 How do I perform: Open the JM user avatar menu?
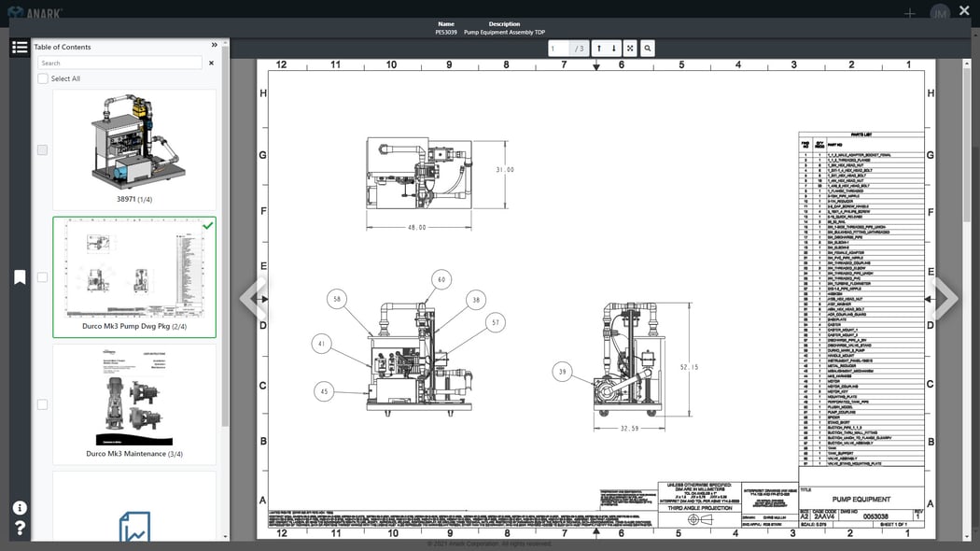940,13
